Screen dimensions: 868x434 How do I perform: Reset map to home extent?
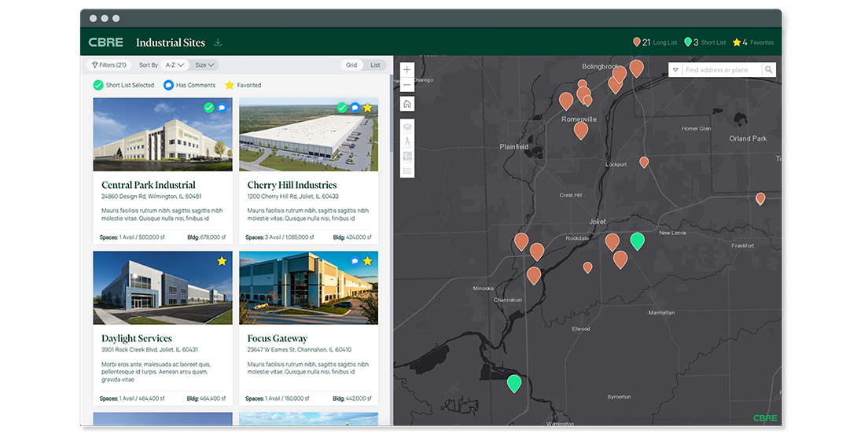coord(406,104)
